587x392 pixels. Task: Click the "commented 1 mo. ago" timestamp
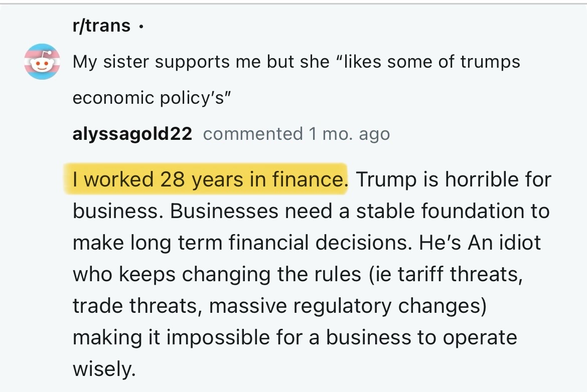(x=296, y=134)
